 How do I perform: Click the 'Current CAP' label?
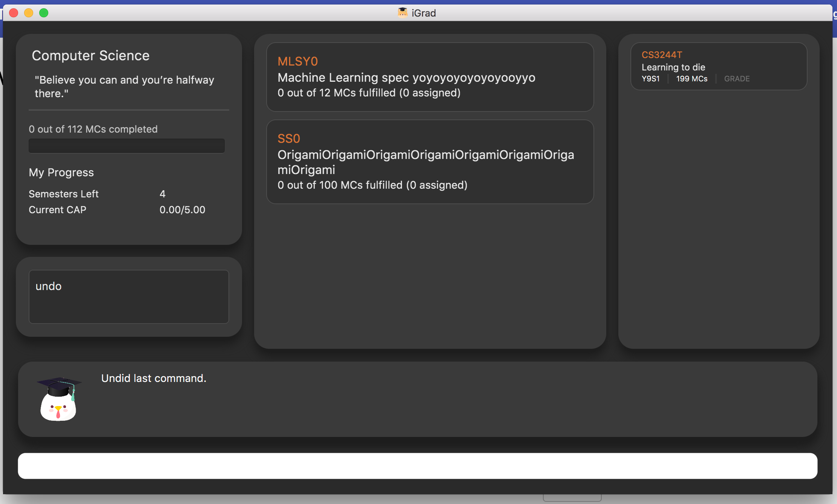point(57,210)
